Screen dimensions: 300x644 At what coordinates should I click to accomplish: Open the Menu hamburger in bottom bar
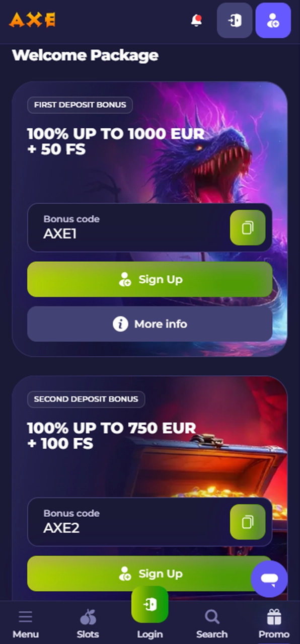(x=26, y=624)
